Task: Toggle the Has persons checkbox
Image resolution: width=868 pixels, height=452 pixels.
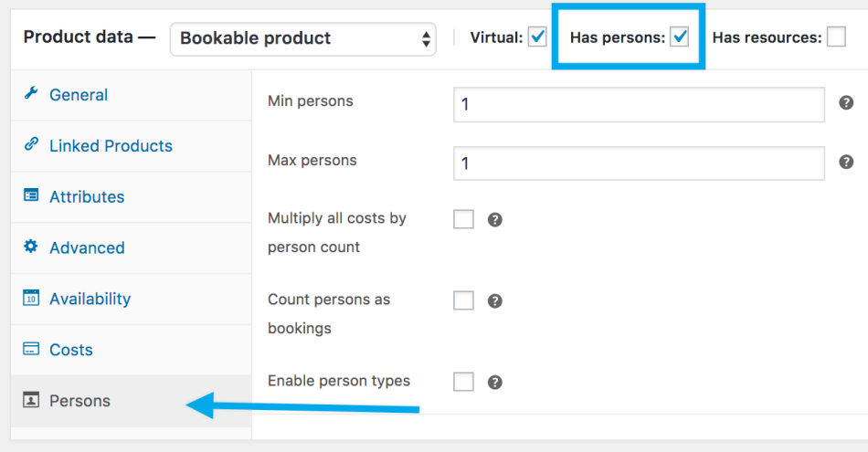Action: click(x=679, y=37)
